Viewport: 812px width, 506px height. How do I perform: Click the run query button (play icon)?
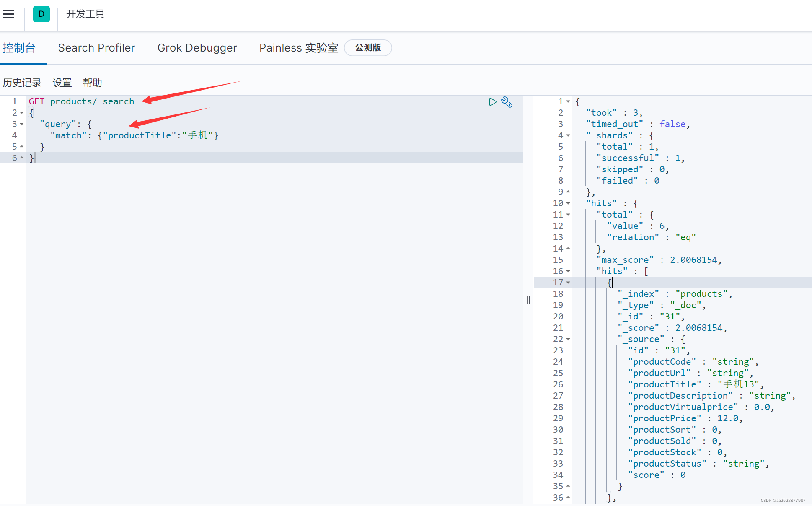tap(493, 101)
